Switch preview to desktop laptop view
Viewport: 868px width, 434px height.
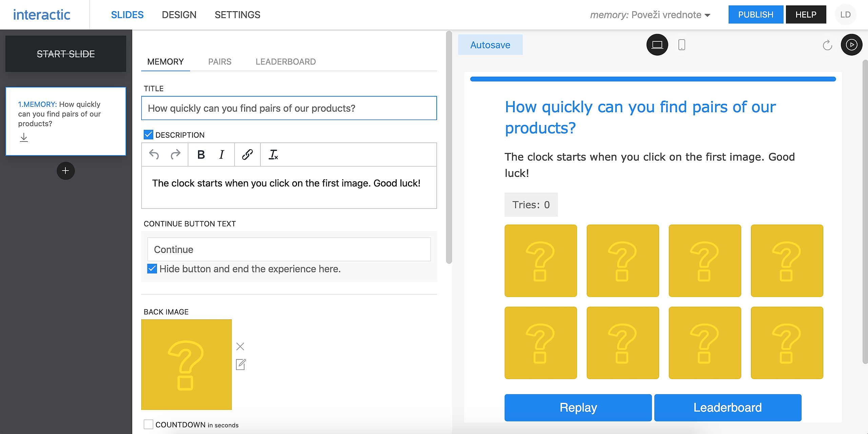coord(657,45)
